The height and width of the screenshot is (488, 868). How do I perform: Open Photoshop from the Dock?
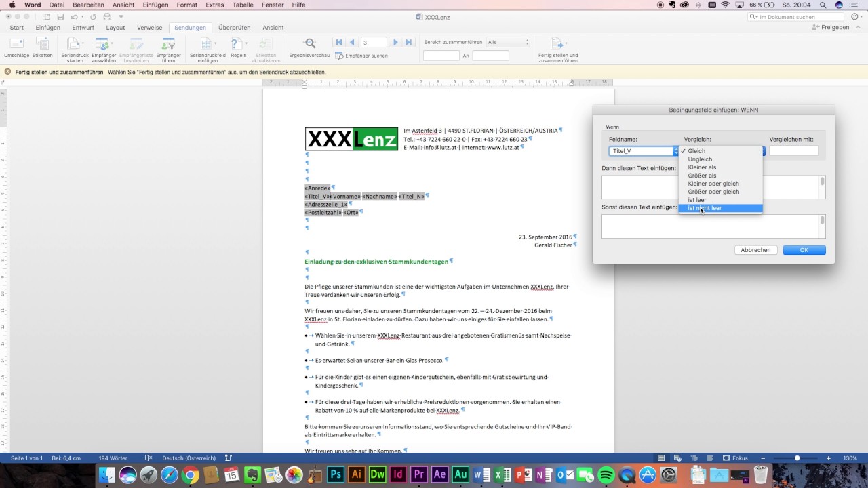coord(335,474)
